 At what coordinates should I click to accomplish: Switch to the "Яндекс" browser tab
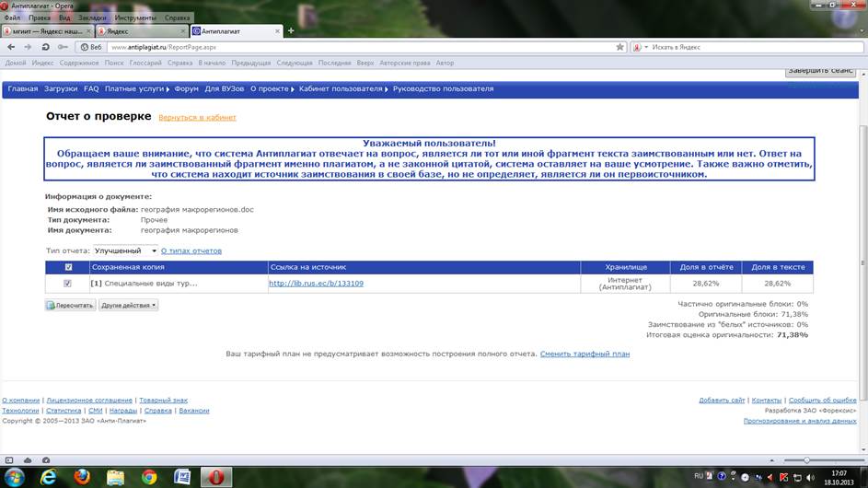pos(138,30)
